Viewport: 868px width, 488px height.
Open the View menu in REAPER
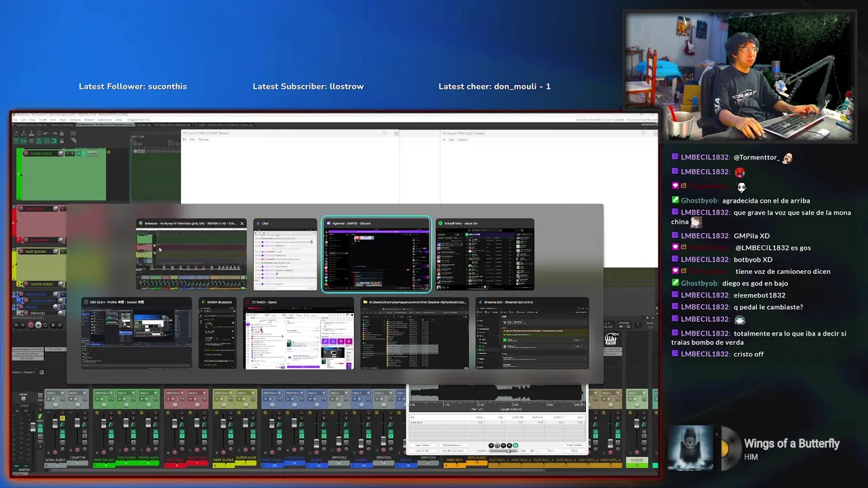coord(32,120)
